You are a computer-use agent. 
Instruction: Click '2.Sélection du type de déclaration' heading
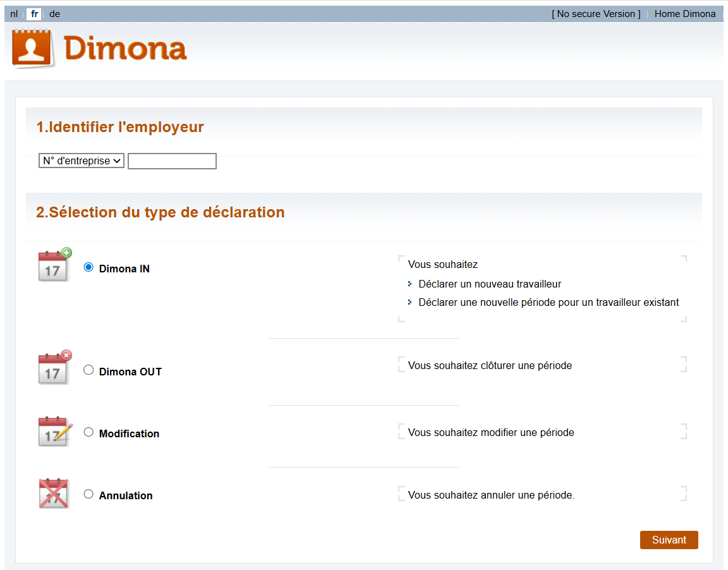click(x=160, y=212)
